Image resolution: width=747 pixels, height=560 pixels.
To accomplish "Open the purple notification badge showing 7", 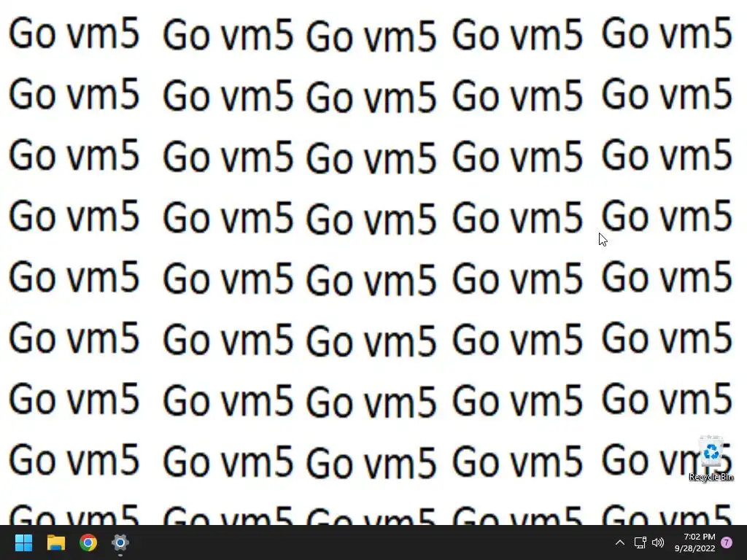I will (x=727, y=542).
